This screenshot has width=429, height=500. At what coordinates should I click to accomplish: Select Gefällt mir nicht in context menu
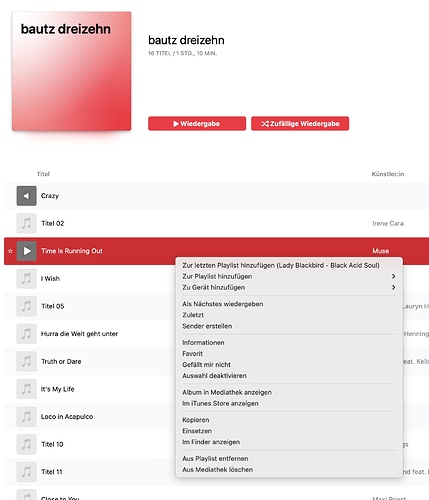click(206, 365)
